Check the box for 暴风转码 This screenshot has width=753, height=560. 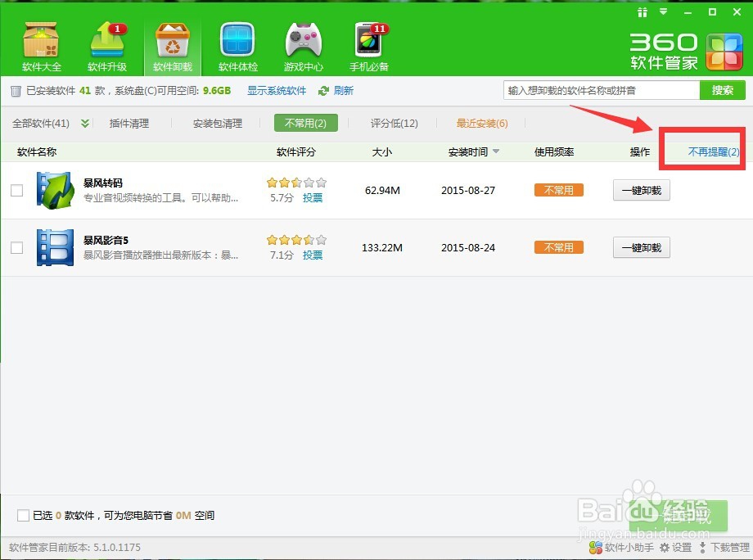pyautogui.click(x=17, y=190)
